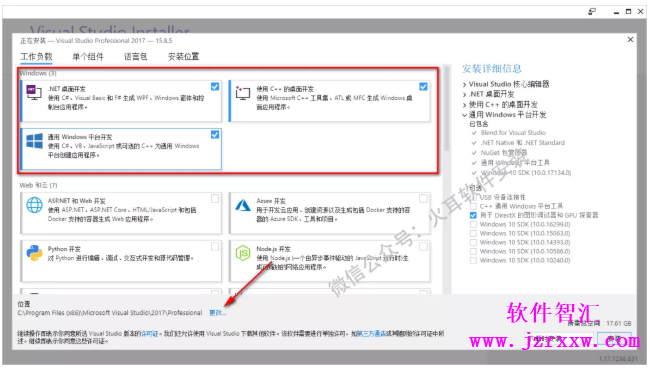Click the Azure 开发 triangle logo icon
The width and height of the screenshot is (650, 368).
tap(243, 205)
